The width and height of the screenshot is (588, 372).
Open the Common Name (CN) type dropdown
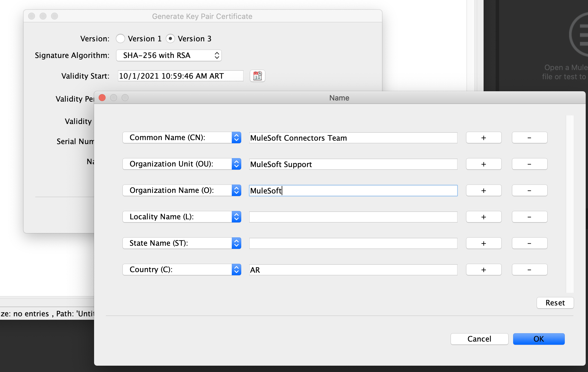(182, 138)
